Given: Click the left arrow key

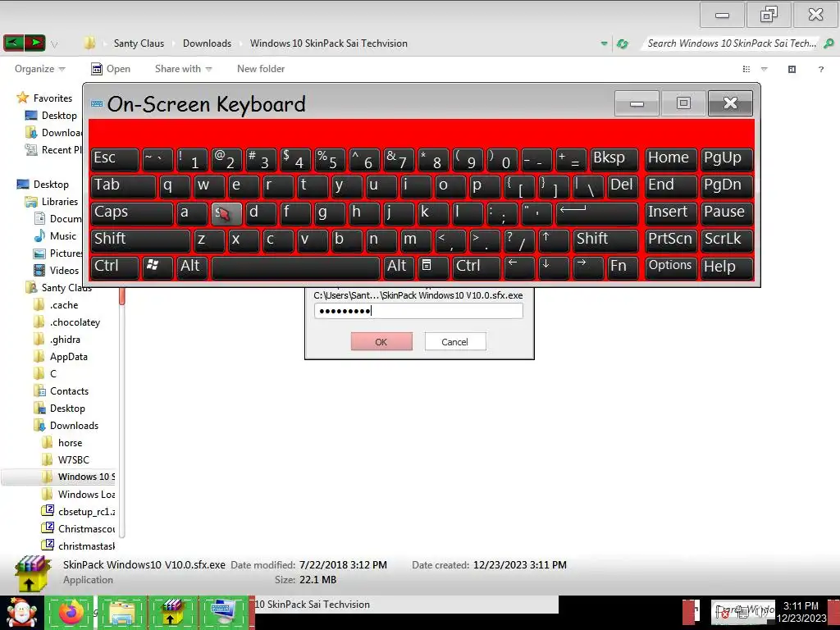Looking at the screenshot, I should click(519, 267).
